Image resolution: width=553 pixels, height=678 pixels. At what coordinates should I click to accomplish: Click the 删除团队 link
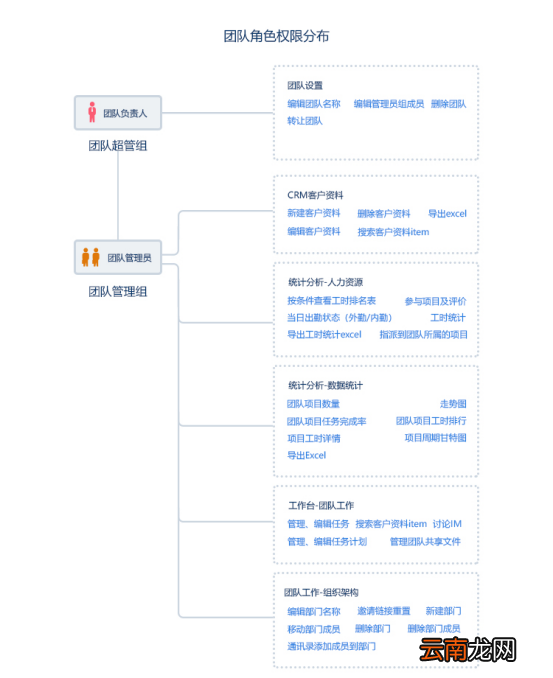coord(448,104)
